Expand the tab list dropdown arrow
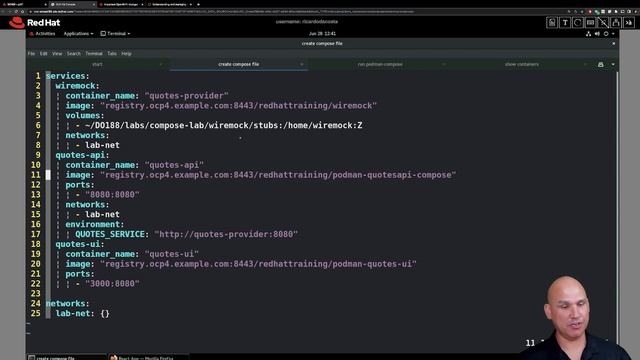640x360 pixels. [x=613, y=64]
